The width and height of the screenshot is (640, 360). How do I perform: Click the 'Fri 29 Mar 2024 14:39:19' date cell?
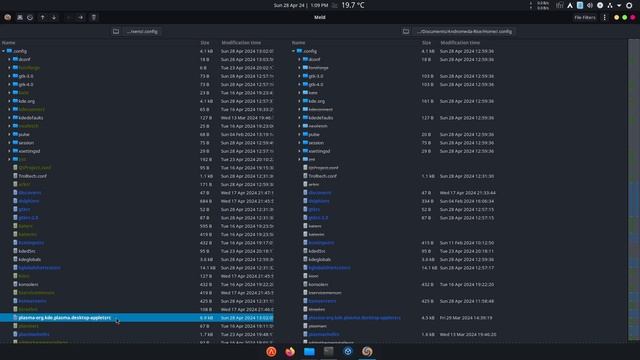click(x=466, y=318)
